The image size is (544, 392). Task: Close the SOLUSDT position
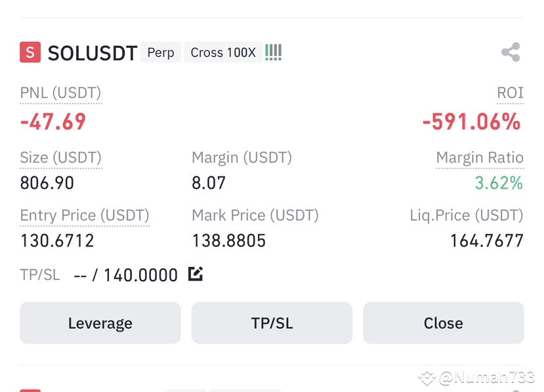tap(444, 323)
